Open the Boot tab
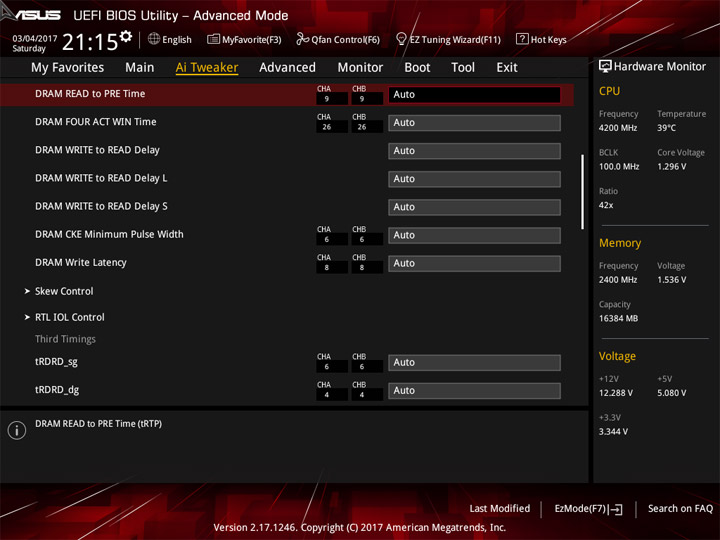 [417, 68]
